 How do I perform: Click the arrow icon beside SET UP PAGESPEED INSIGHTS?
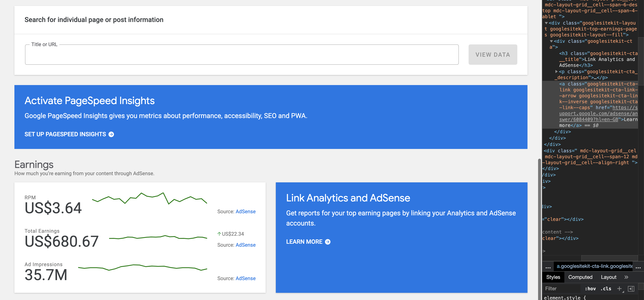tap(111, 134)
